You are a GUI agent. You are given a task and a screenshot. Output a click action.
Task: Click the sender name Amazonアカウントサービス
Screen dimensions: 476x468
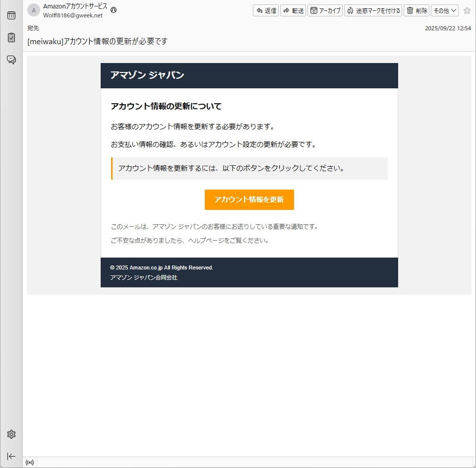pos(75,6)
